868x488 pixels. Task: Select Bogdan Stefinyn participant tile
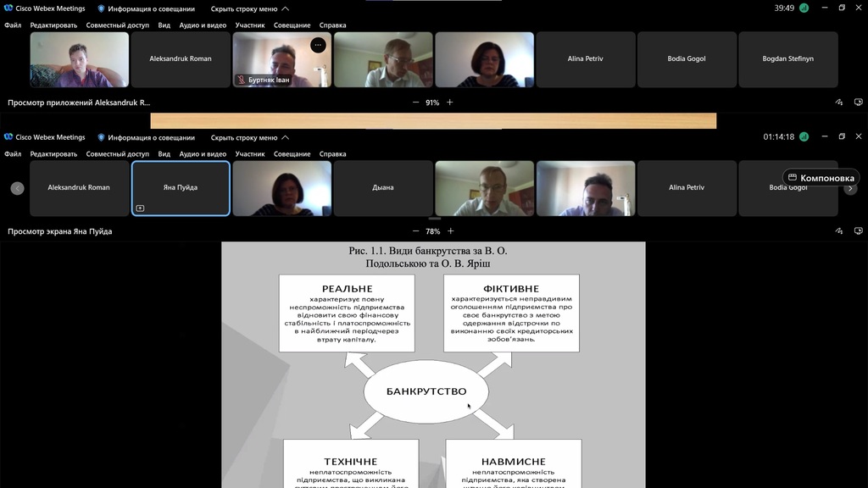[x=787, y=59]
